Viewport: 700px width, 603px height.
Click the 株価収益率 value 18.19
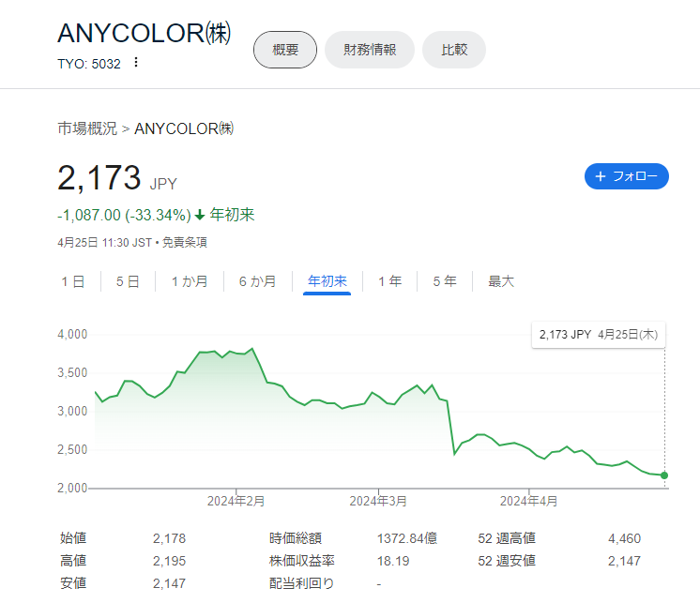[x=393, y=561]
